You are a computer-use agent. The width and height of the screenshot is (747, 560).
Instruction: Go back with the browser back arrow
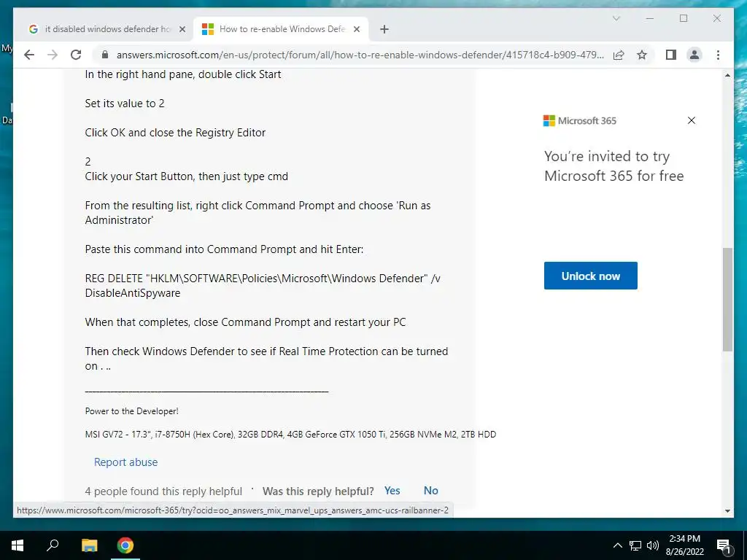click(x=29, y=55)
